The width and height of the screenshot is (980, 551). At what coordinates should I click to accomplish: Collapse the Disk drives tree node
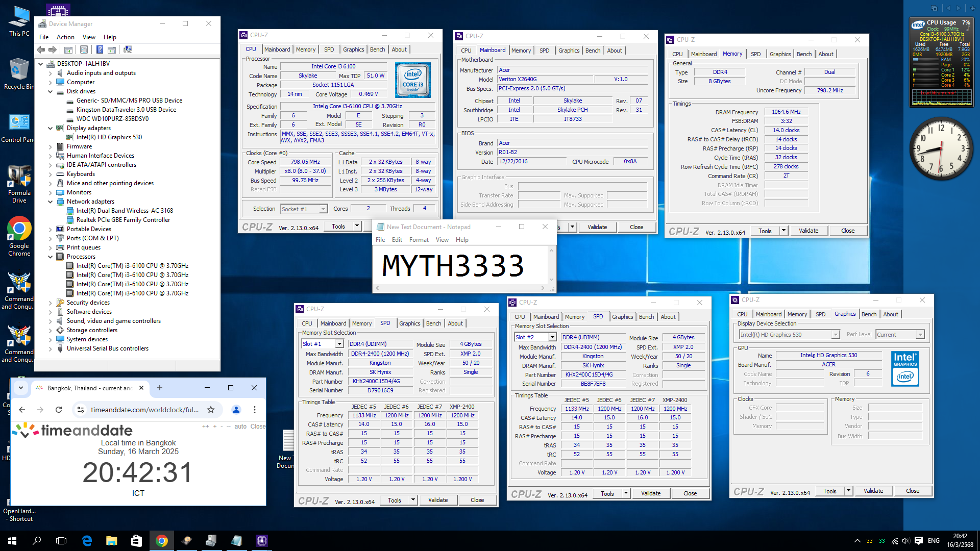point(51,91)
